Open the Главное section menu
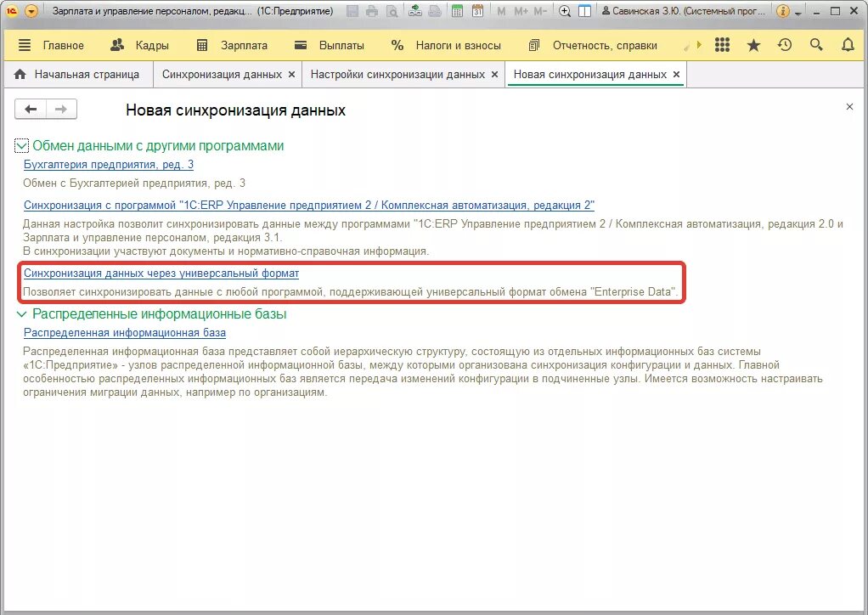Image resolution: width=868 pixels, height=615 pixels. 63,45
